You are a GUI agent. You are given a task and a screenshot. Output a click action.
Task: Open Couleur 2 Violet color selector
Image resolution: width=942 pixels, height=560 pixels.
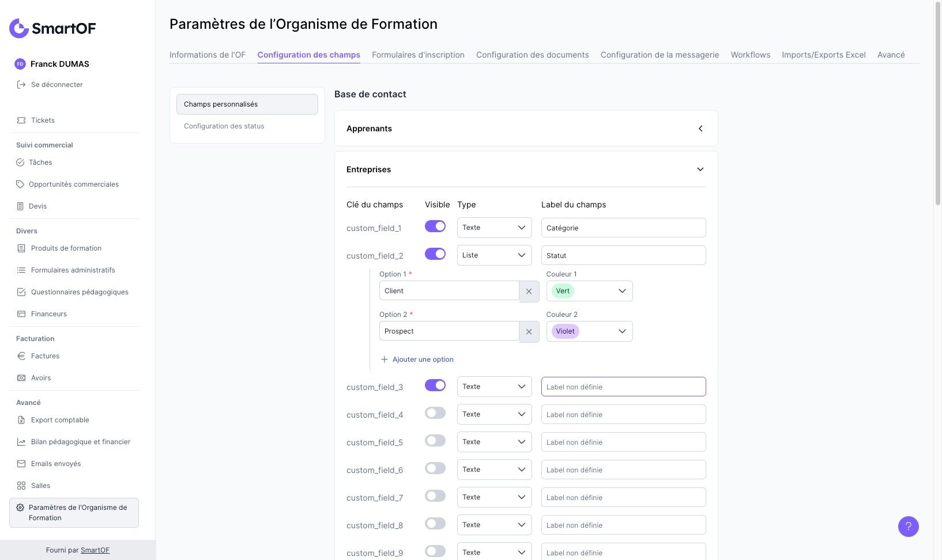pyautogui.click(x=589, y=331)
